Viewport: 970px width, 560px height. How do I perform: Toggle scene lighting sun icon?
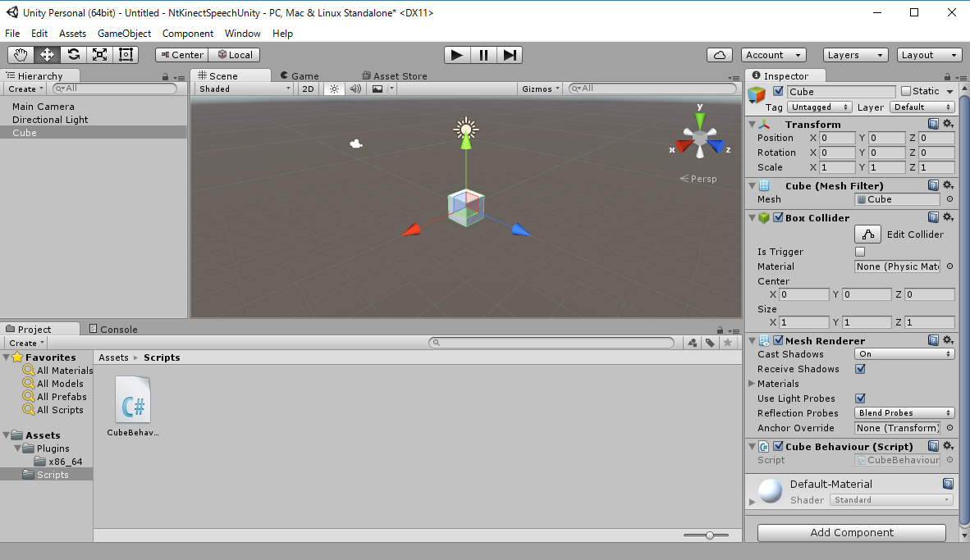pos(334,89)
